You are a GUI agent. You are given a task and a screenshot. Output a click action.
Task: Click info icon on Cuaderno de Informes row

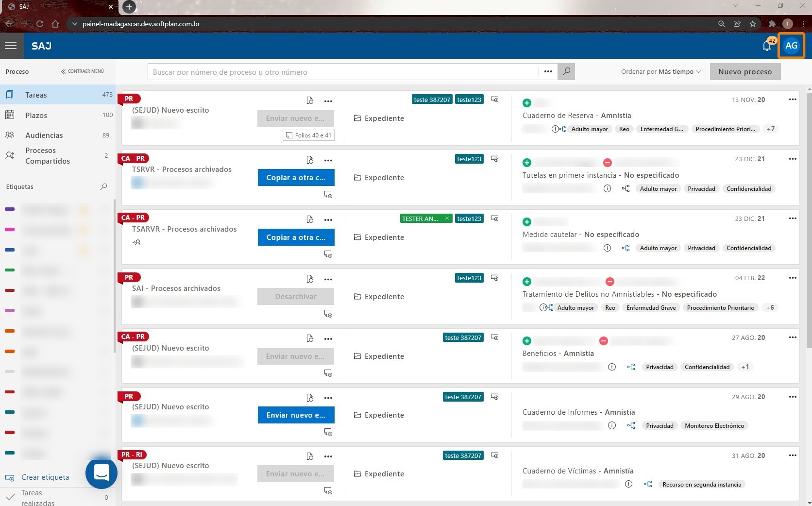coord(612,426)
